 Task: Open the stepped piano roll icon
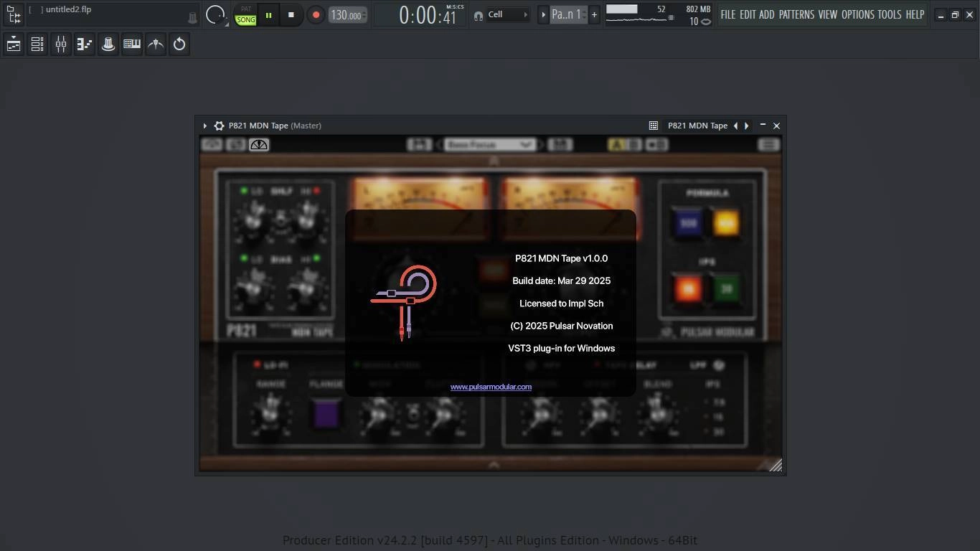(x=85, y=44)
